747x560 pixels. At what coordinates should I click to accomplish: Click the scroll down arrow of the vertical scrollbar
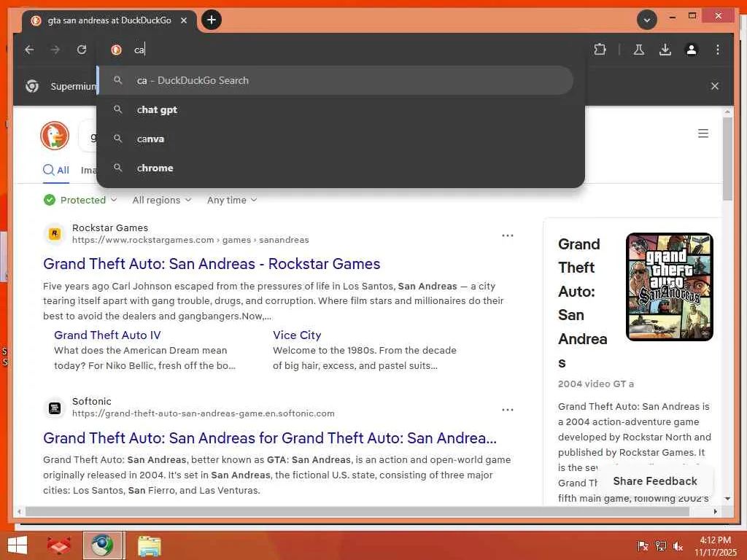click(727, 499)
